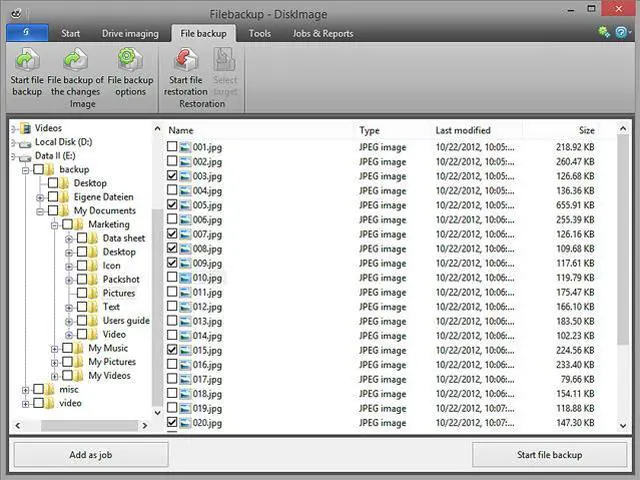Sort files by Last modified column header
This screenshot has width=640, height=480.
(x=463, y=130)
